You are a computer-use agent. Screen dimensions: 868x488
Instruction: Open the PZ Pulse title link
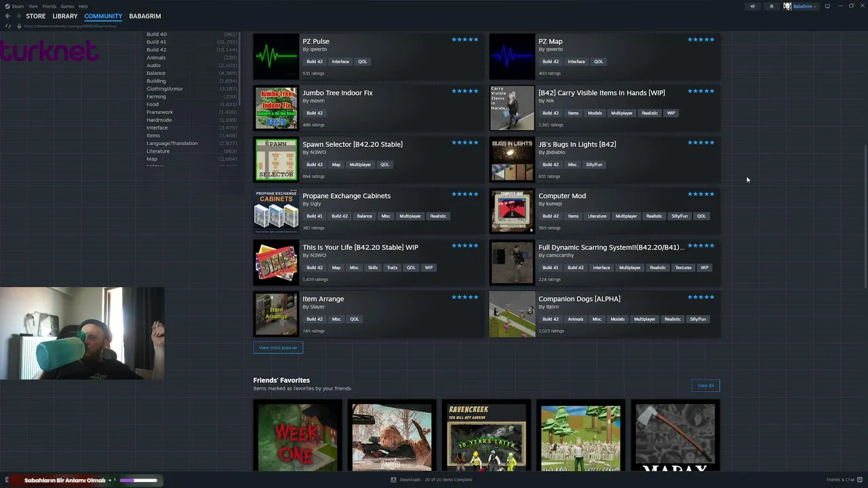(316, 41)
